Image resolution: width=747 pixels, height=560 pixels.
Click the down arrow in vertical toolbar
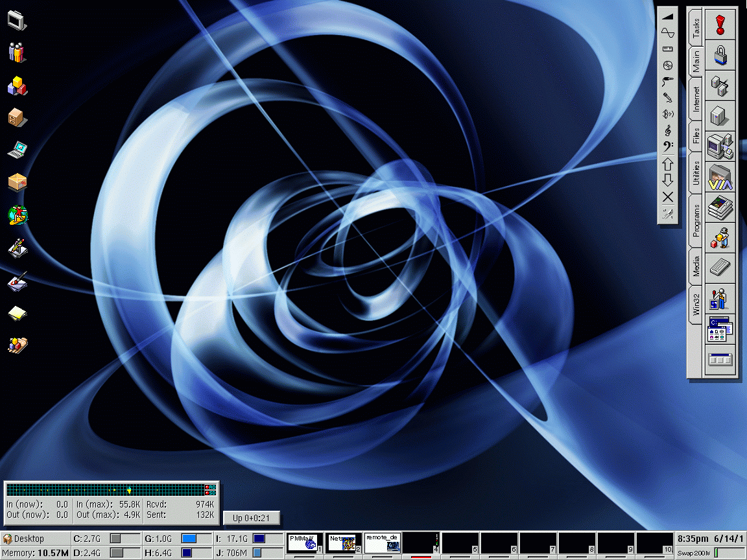tap(667, 180)
